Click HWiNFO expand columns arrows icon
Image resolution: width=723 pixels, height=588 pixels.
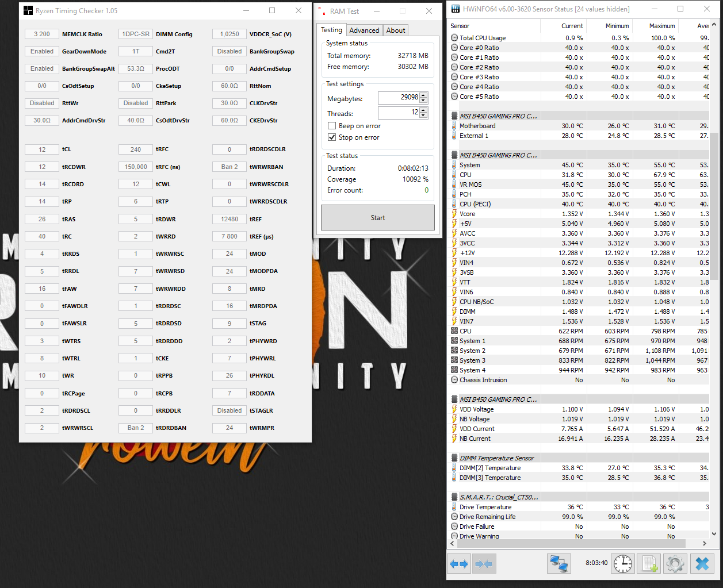coord(459,564)
